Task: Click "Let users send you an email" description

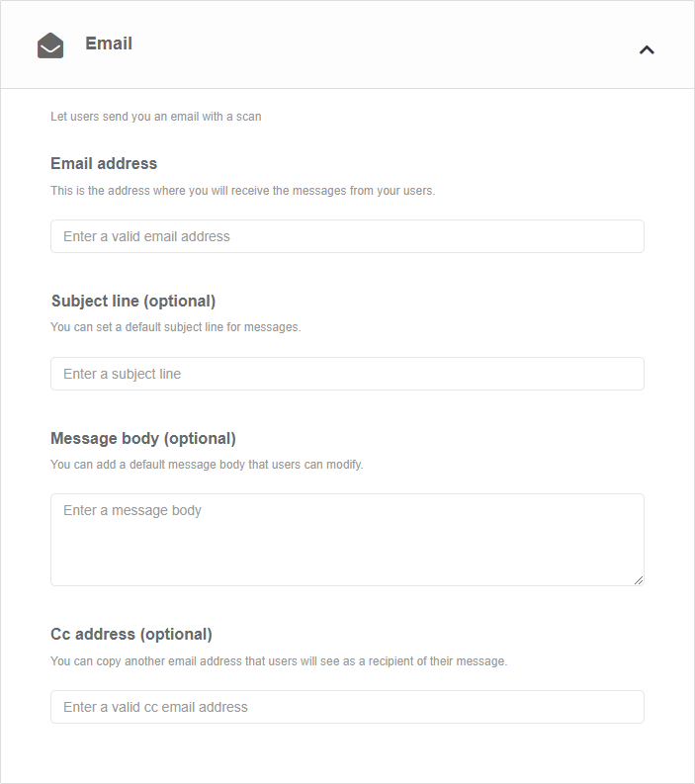Action: [155, 117]
